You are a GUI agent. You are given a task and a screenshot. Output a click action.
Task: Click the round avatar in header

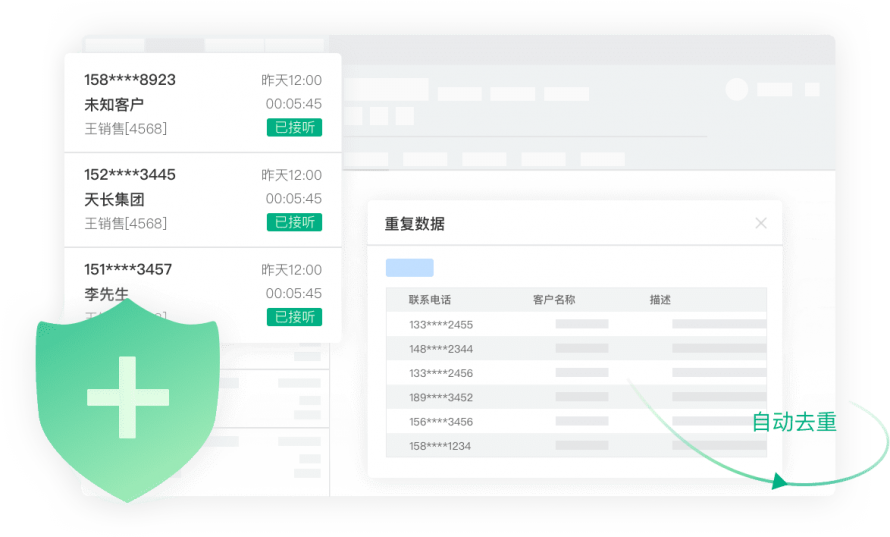click(x=737, y=89)
